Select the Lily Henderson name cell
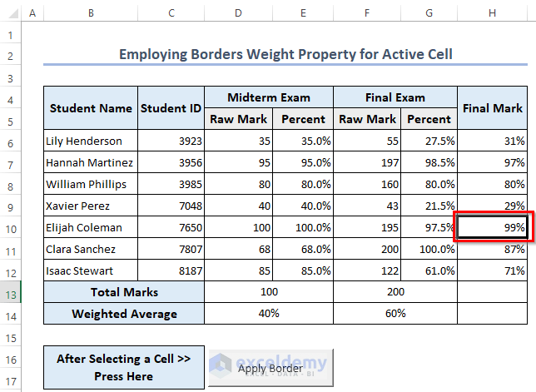The height and width of the screenshot is (392, 536). pos(91,141)
